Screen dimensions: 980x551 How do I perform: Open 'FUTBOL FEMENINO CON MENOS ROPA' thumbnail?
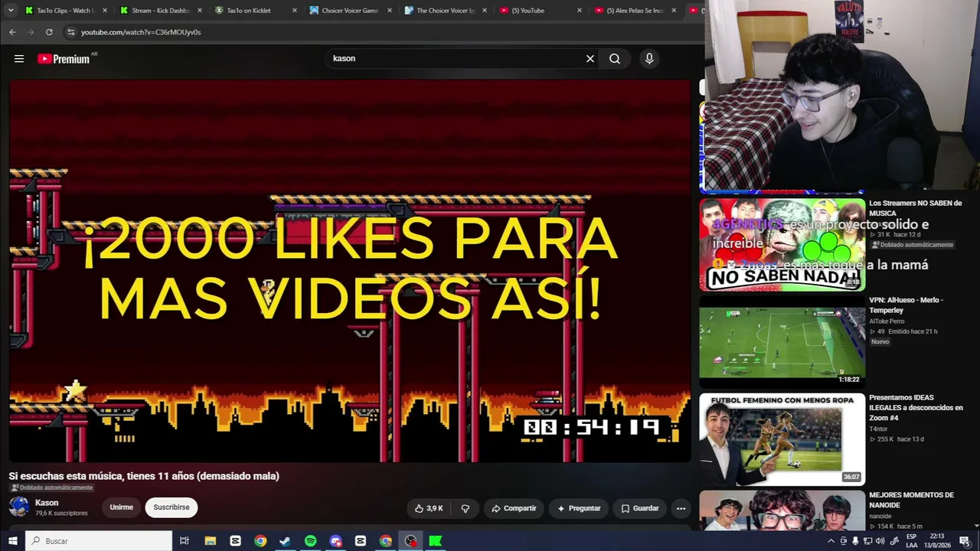[x=782, y=439]
